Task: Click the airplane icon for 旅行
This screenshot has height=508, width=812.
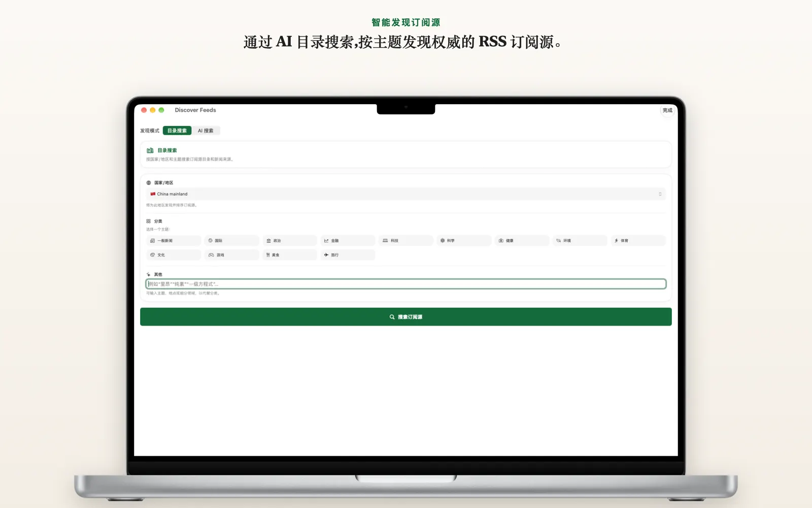Action: pos(326,255)
